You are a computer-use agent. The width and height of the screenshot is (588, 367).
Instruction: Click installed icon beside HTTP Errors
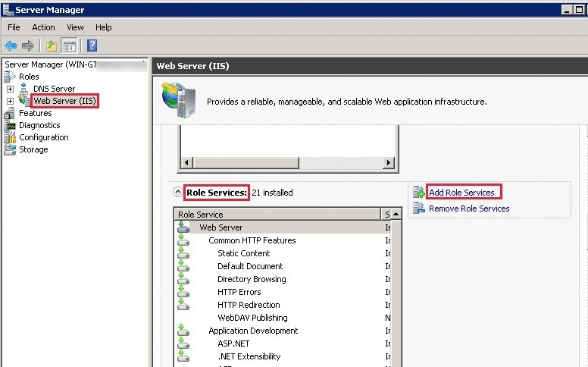183,292
